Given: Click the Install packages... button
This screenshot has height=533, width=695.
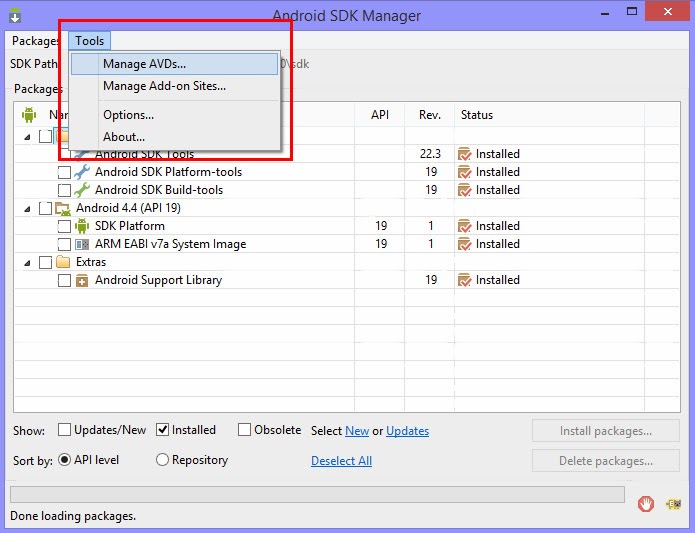Looking at the screenshot, I should pyautogui.click(x=605, y=431).
